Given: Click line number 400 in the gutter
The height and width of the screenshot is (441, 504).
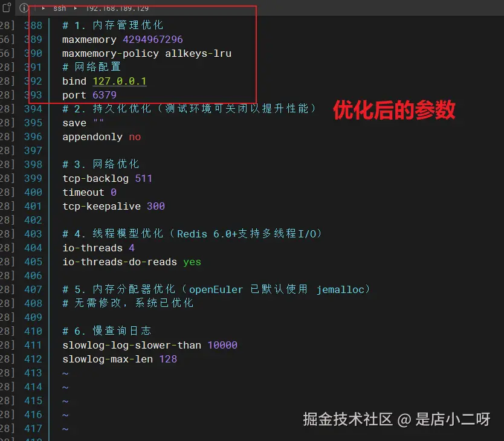Looking at the screenshot, I should tap(33, 192).
